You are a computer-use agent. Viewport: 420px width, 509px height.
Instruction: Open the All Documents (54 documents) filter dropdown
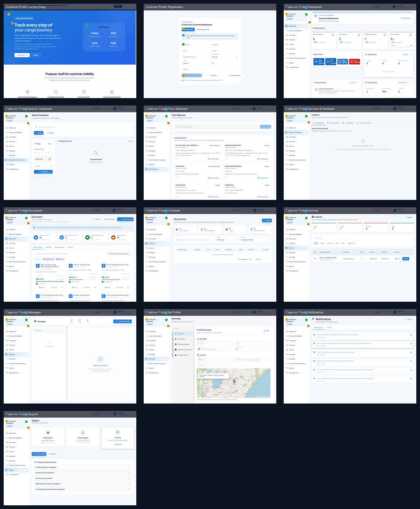coord(119,253)
